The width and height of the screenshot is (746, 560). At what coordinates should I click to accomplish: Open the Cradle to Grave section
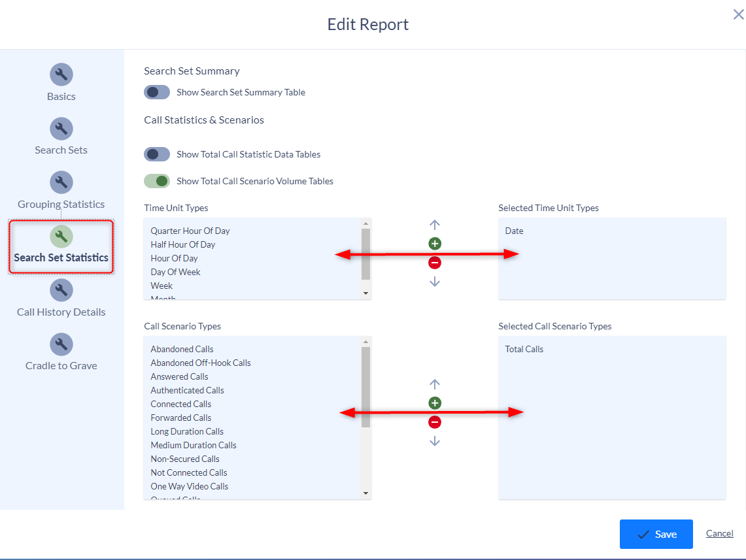[61, 344]
